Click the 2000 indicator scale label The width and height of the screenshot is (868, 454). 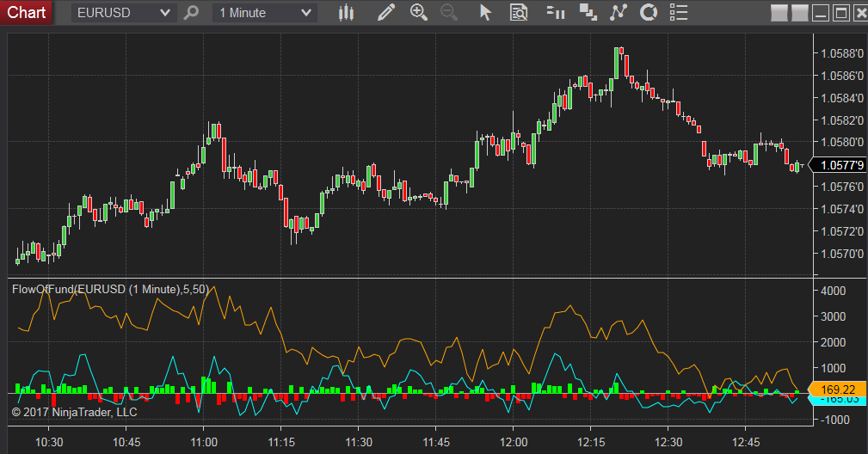click(833, 342)
